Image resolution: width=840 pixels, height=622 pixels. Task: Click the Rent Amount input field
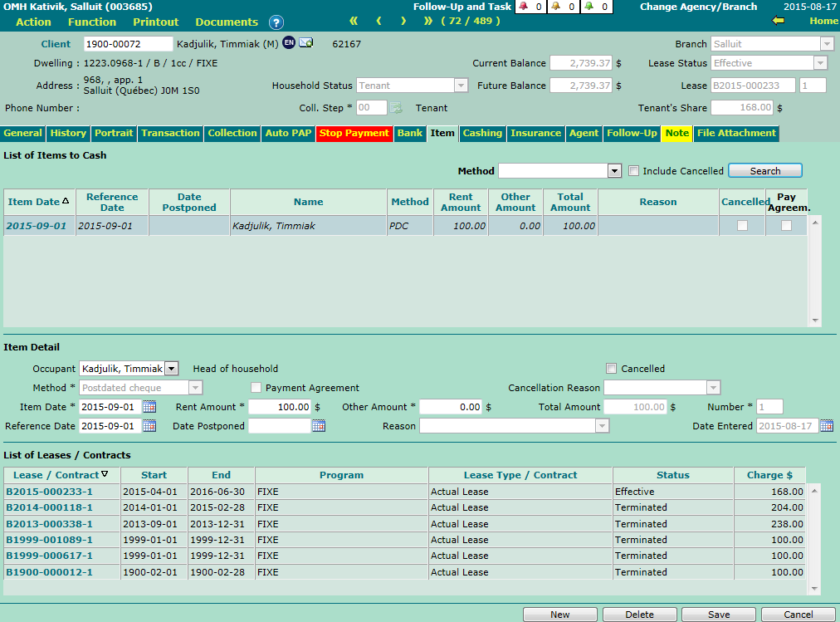coord(280,407)
